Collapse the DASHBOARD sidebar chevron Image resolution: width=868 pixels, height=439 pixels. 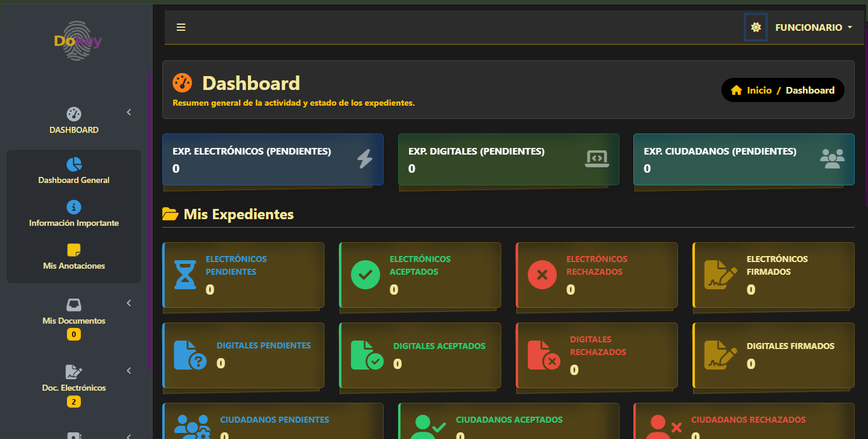pos(128,112)
